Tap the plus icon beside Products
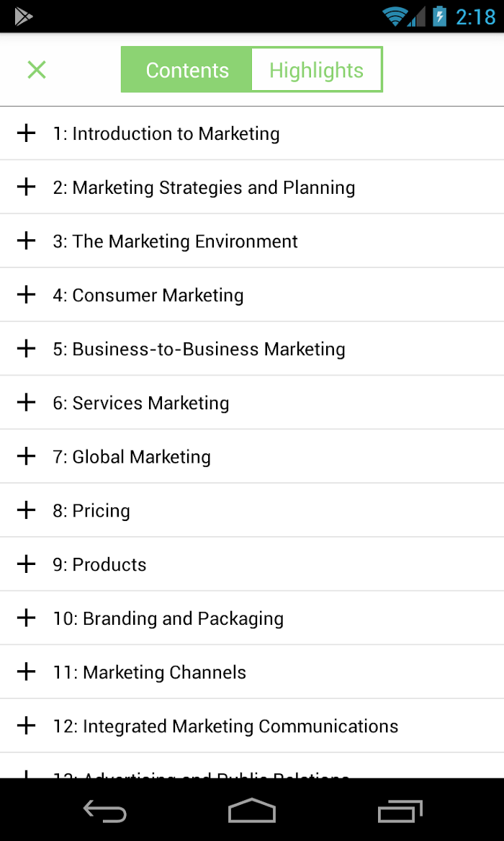 click(x=26, y=564)
